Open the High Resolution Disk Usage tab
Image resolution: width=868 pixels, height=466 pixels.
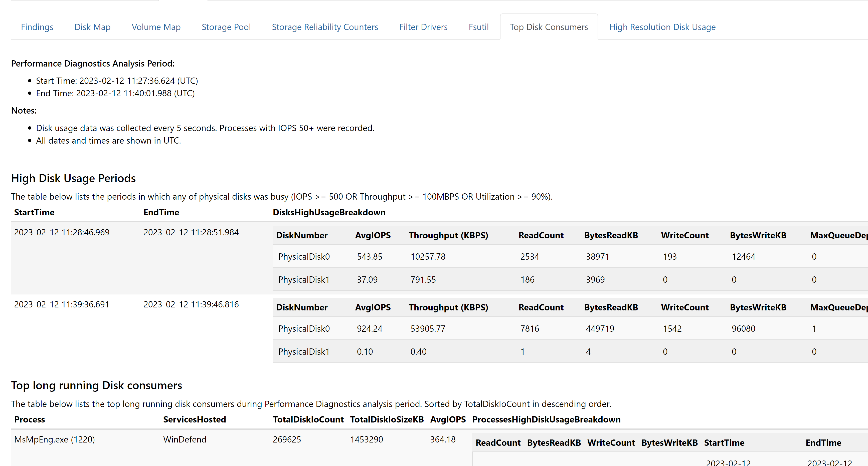pos(662,27)
